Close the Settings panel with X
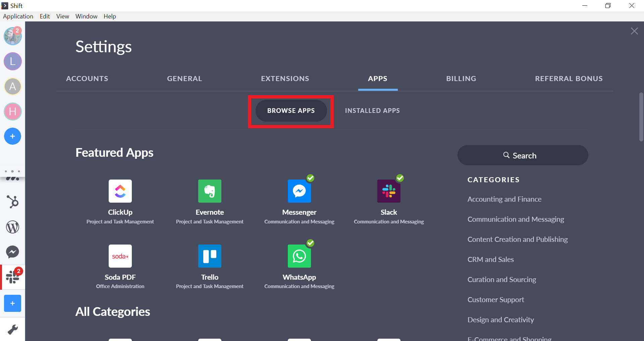The height and width of the screenshot is (341, 644). click(634, 31)
